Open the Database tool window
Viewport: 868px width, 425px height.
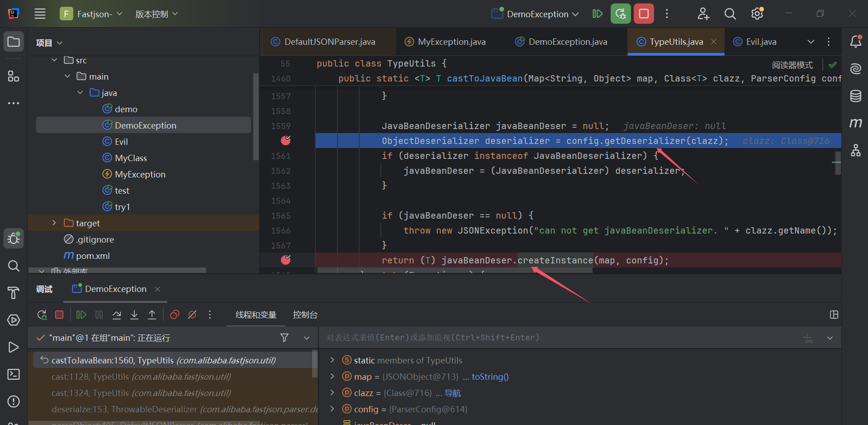[x=856, y=96]
